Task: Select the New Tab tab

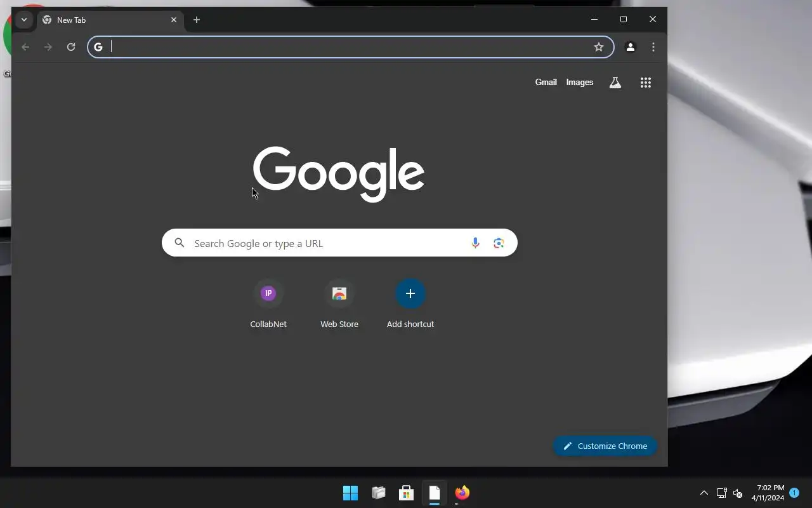Action: point(110,20)
